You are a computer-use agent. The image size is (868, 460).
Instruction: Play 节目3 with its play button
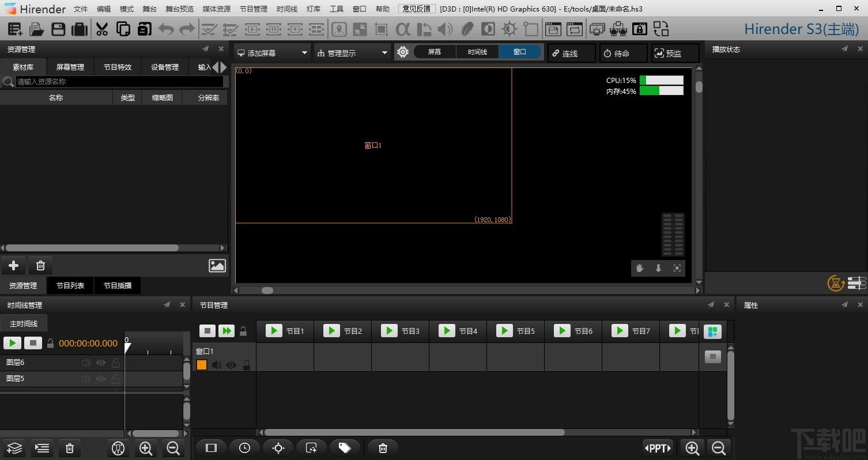389,331
